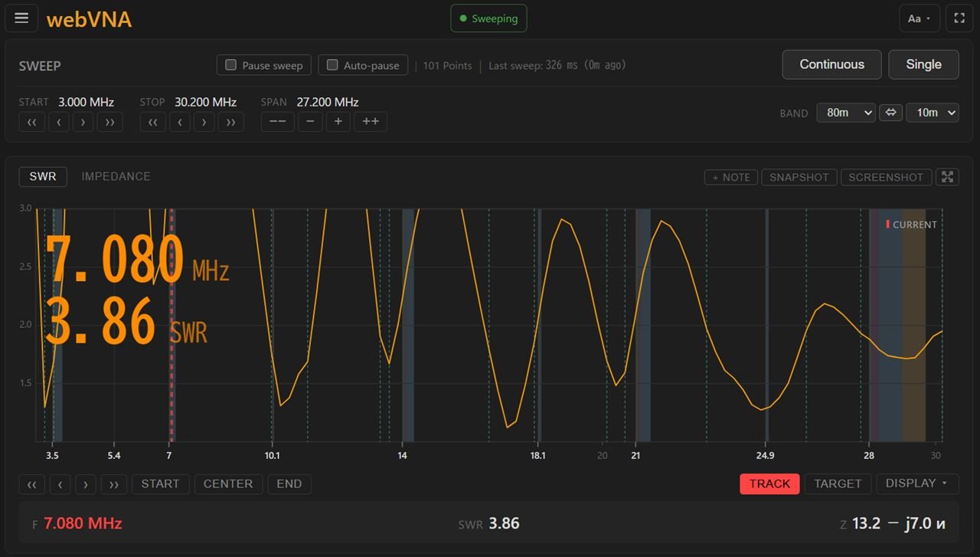The height and width of the screenshot is (557, 980).
Task: Decrease SPAN by small step
Action: [310, 122]
